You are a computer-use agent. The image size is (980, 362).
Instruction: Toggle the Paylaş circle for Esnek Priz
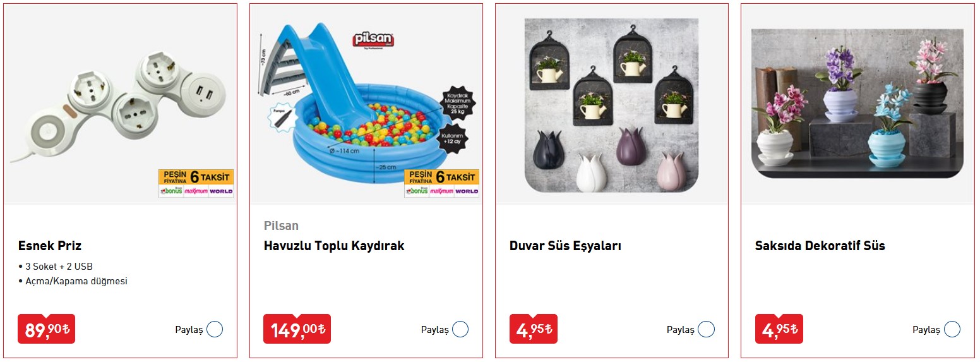[x=215, y=329]
